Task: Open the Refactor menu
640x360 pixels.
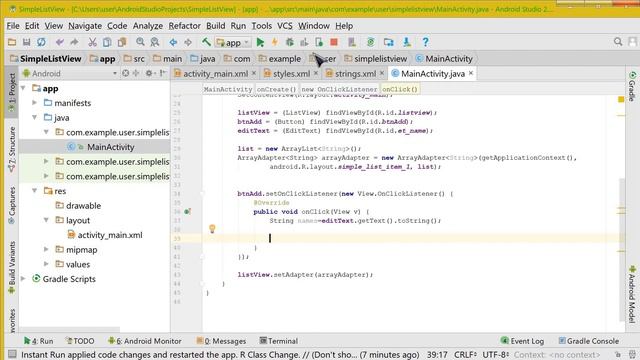Action: [x=184, y=26]
